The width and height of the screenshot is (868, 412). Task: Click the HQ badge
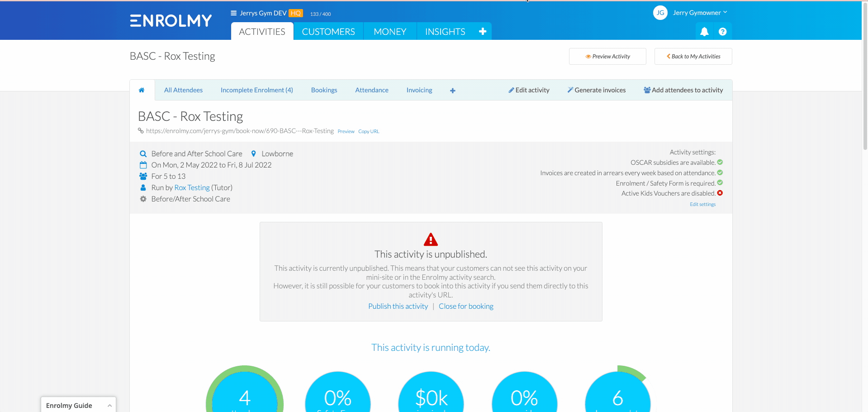click(x=296, y=13)
